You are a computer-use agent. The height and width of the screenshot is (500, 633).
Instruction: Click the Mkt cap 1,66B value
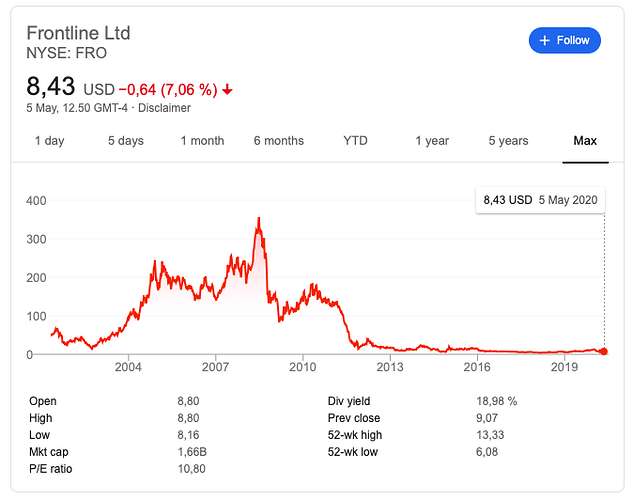coord(193,452)
